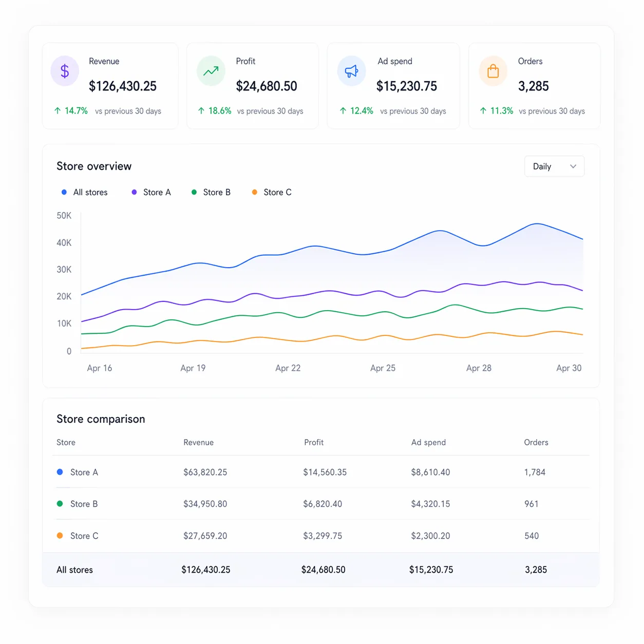Open Store A from the comparison table
Screen dimensions: 644x644
[x=84, y=472]
